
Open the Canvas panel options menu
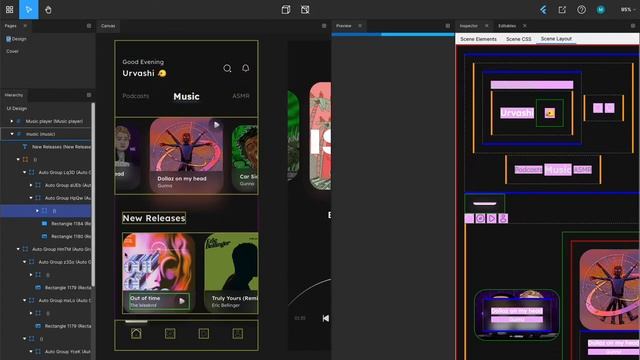pyautogui.click(x=324, y=26)
